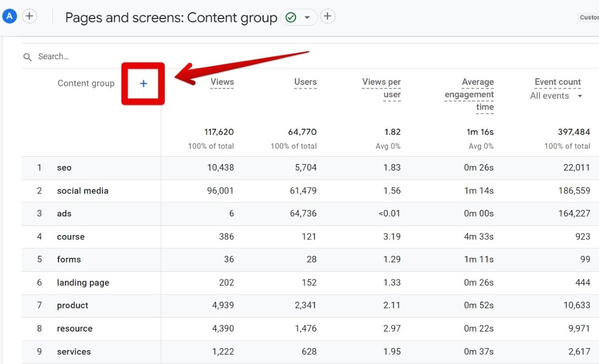Click the 64,736 users cell for ads
The image size is (599, 364).
[302, 214]
